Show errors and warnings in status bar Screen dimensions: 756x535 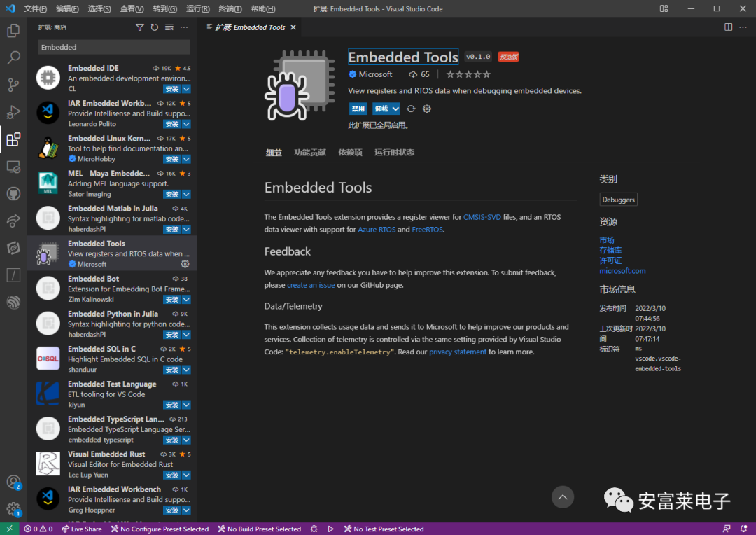coord(38,529)
